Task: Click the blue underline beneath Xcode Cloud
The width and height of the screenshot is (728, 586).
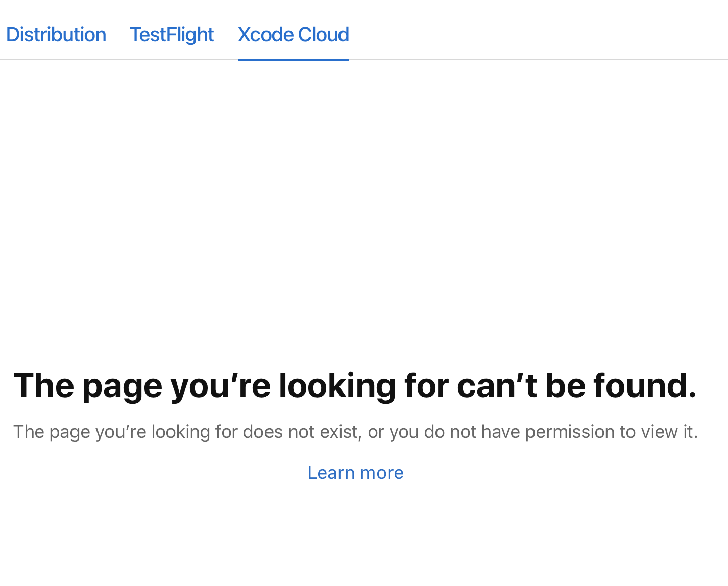Action: (x=293, y=59)
